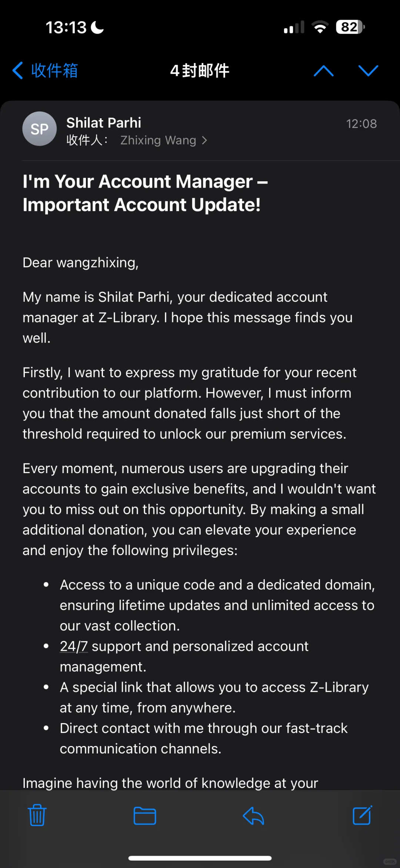Move the email using the folder icon
The height and width of the screenshot is (868, 400).
[144, 816]
